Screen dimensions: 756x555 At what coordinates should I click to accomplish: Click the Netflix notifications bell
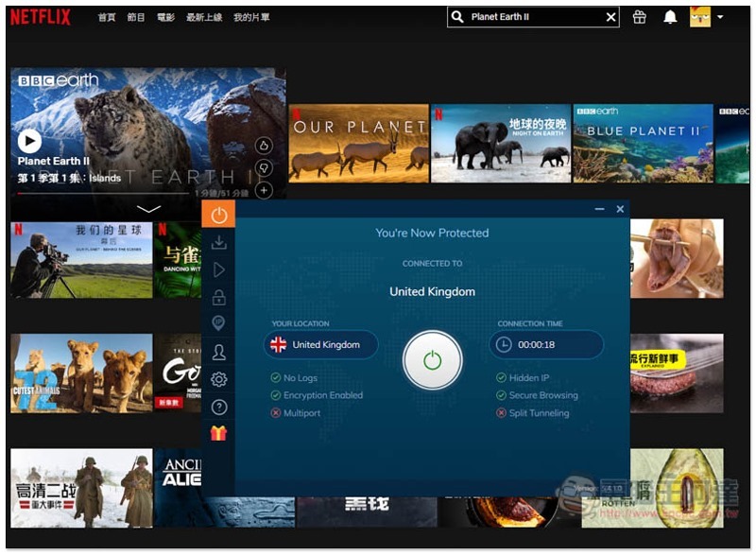point(670,17)
